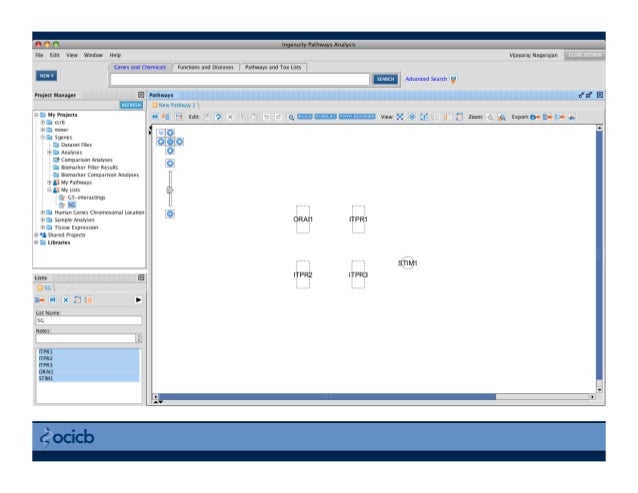The width and height of the screenshot is (638, 493).
Task: Pan the pathway canvas down arrow
Action: click(x=170, y=151)
